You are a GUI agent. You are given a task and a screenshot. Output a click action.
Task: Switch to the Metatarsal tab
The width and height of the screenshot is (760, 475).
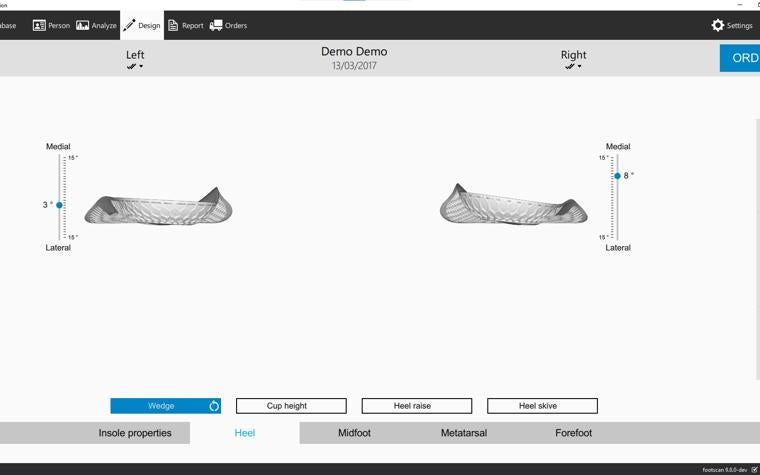point(464,433)
